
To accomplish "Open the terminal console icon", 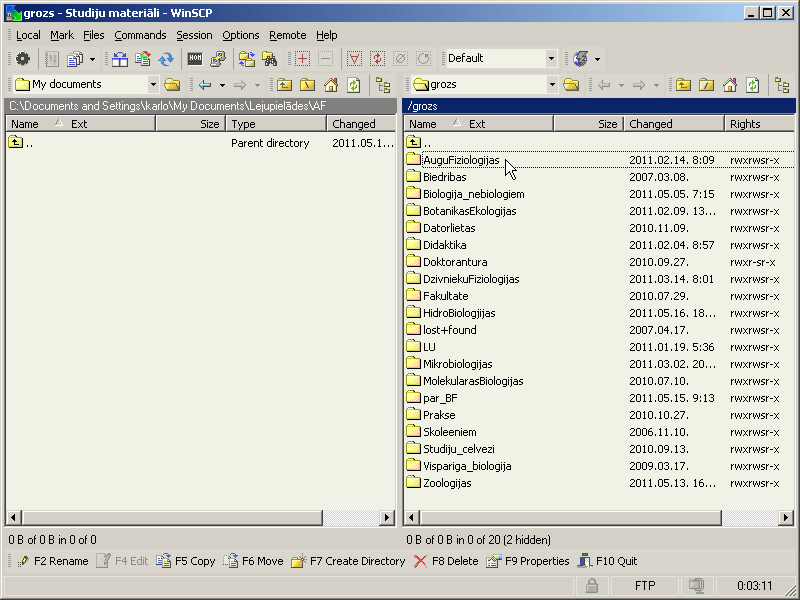I will tap(195, 59).
